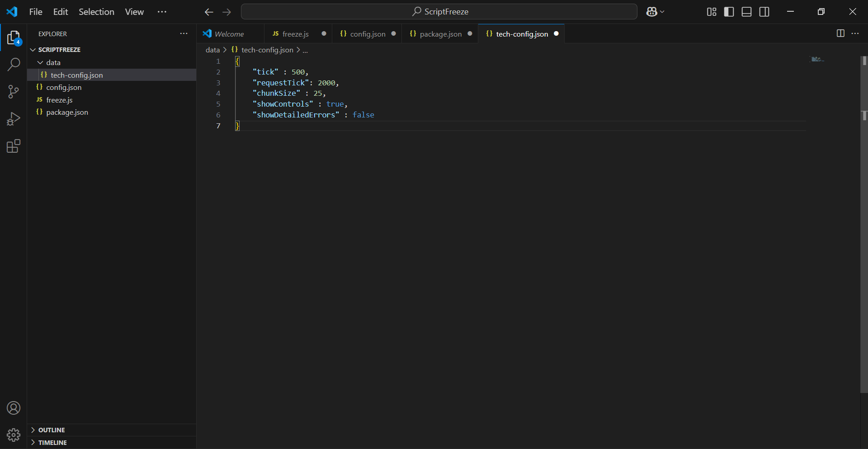Close unsaved package.json tab dot
868x449 pixels.
pyautogui.click(x=470, y=33)
